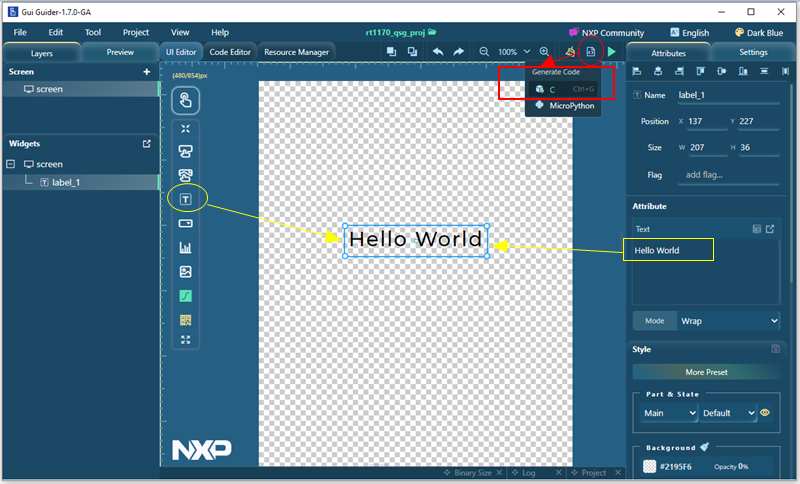Open the Main part dropdown

coord(669,413)
